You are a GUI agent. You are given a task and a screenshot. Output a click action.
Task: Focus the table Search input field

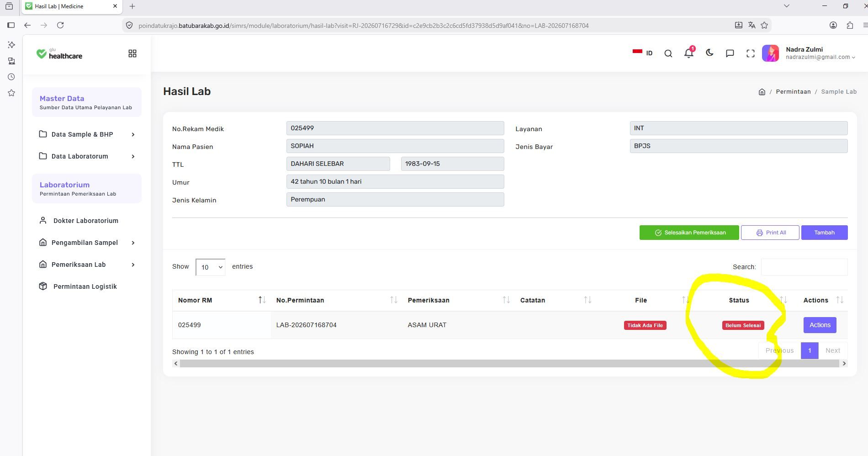pyautogui.click(x=804, y=267)
